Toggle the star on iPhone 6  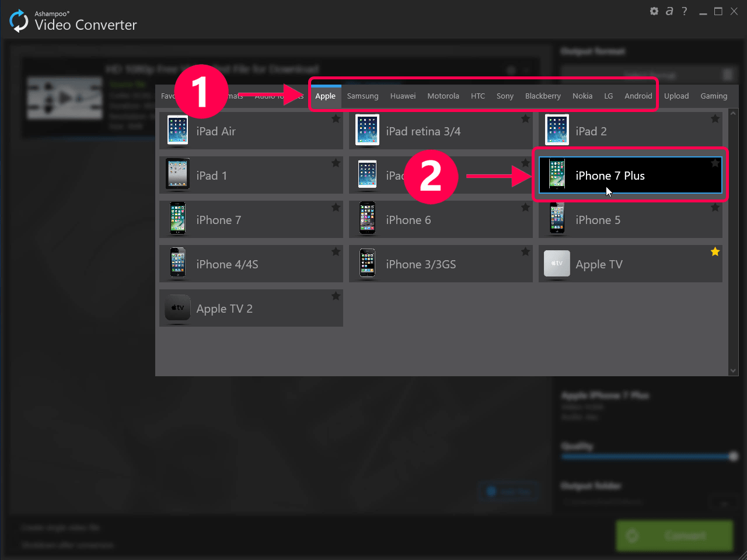[525, 208]
